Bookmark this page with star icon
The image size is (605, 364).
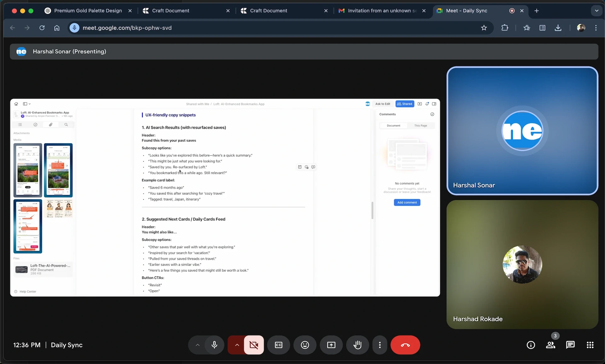point(484,28)
